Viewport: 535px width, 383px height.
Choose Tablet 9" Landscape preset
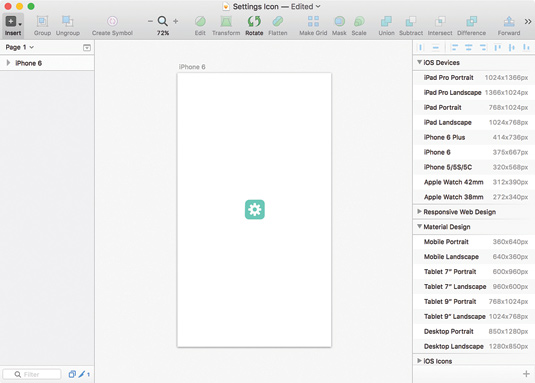474,316
